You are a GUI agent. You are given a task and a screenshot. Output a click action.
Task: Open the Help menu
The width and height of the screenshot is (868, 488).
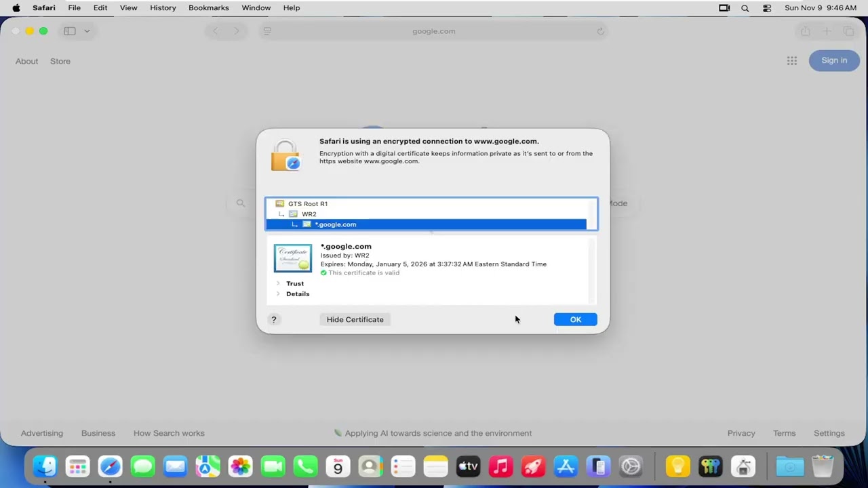click(x=292, y=7)
